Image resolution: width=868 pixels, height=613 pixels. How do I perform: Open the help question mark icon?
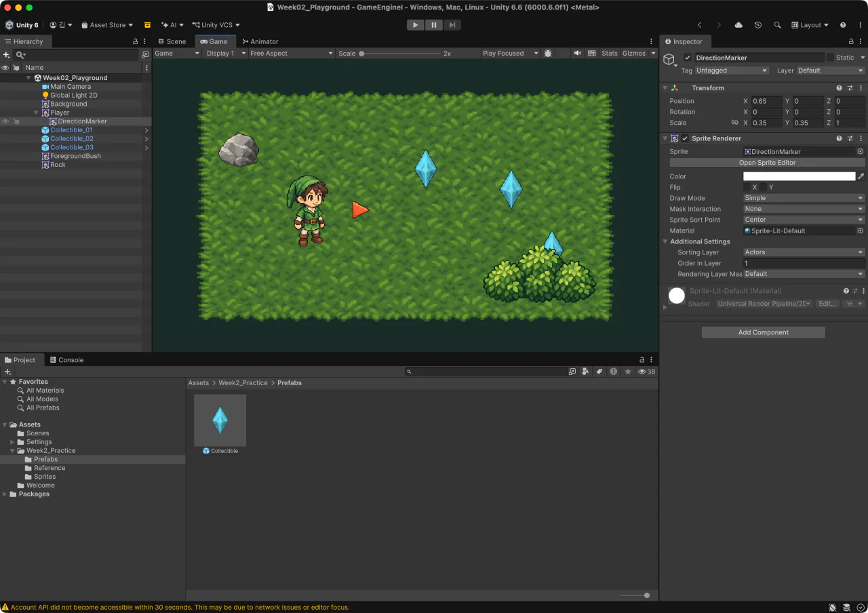843,25
